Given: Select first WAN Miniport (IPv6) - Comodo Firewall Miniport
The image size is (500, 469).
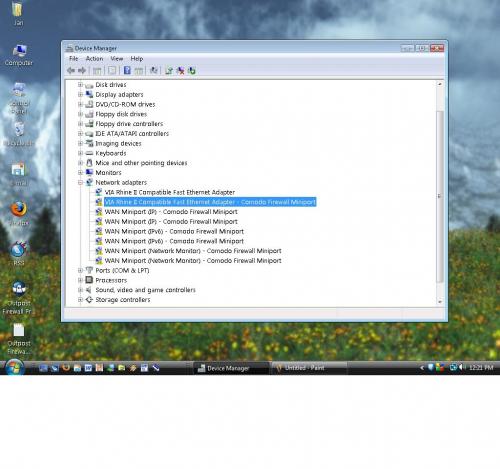Looking at the screenshot, I should (x=174, y=231).
